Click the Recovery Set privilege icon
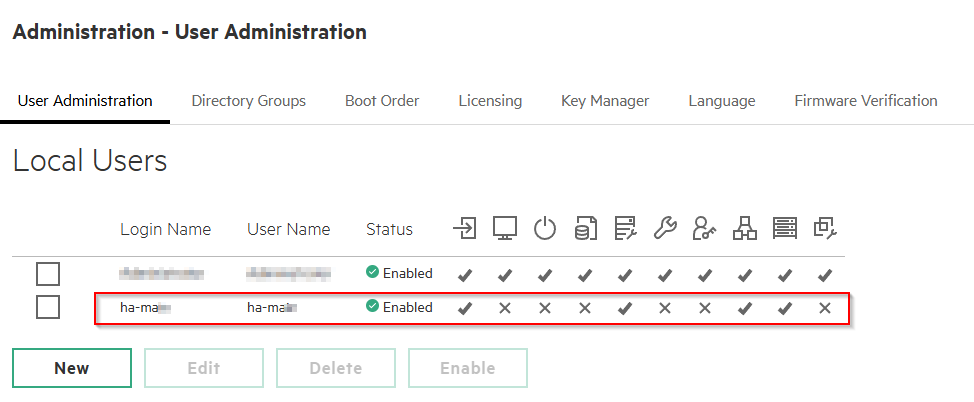Viewport: 974px width, 402px height. click(x=825, y=229)
